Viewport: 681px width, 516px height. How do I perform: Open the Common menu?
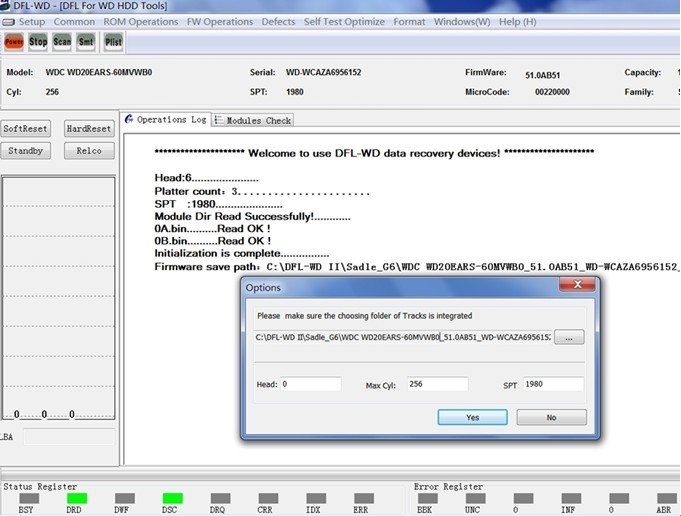74,22
